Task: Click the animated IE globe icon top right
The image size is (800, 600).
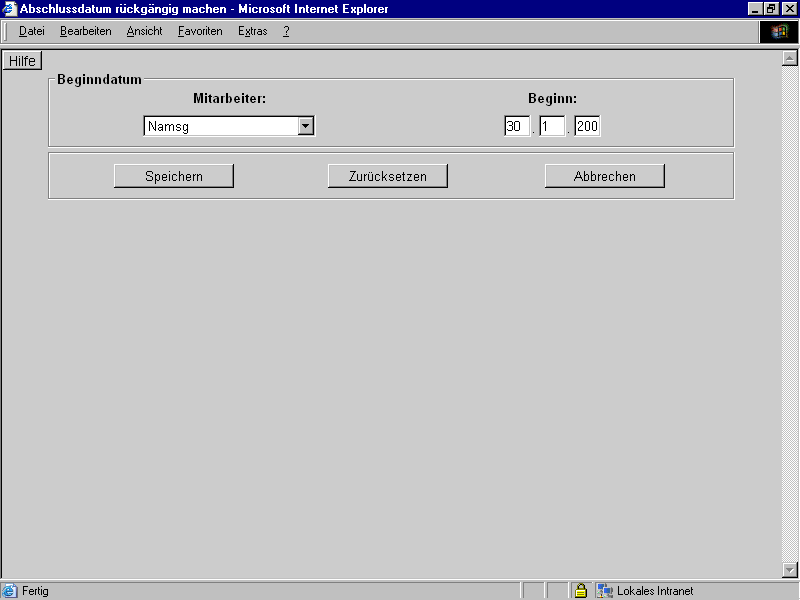Action: tap(779, 31)
